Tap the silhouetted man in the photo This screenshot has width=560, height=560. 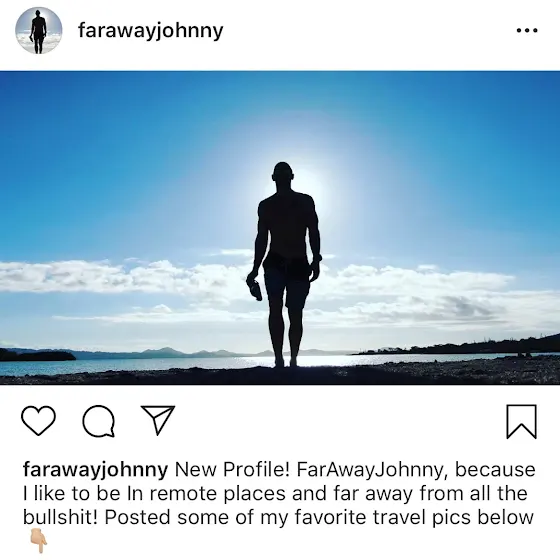[286, 264]
